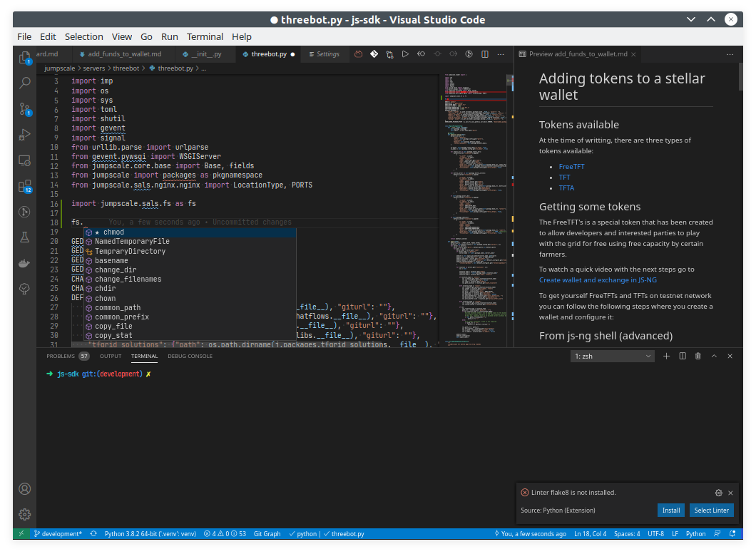Screen dimensions: 756x554
Task: Open the Extensions view showing 12 updates
Action: click(x=24, y=187)
